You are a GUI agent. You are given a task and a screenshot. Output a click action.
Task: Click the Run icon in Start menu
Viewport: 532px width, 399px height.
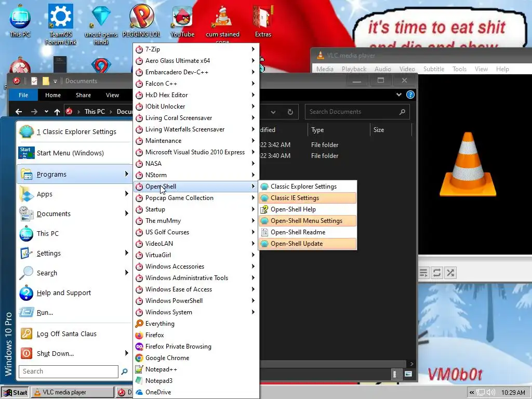[26, 312]
